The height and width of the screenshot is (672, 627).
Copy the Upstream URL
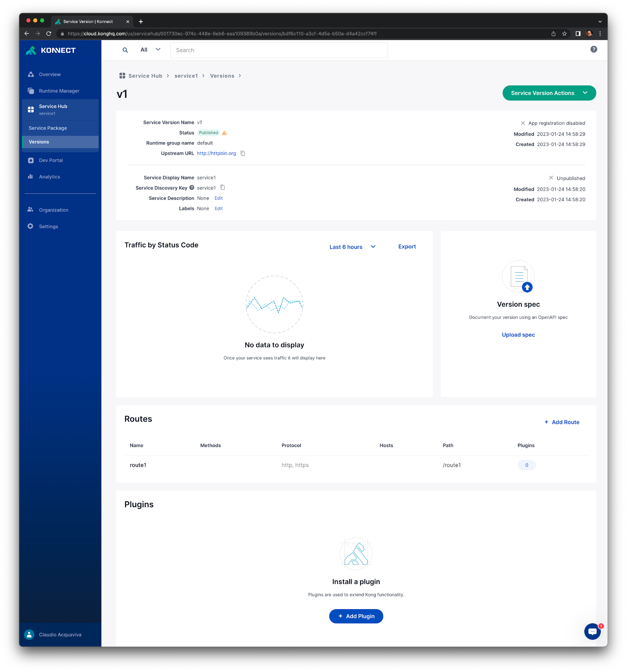point(243,154)
